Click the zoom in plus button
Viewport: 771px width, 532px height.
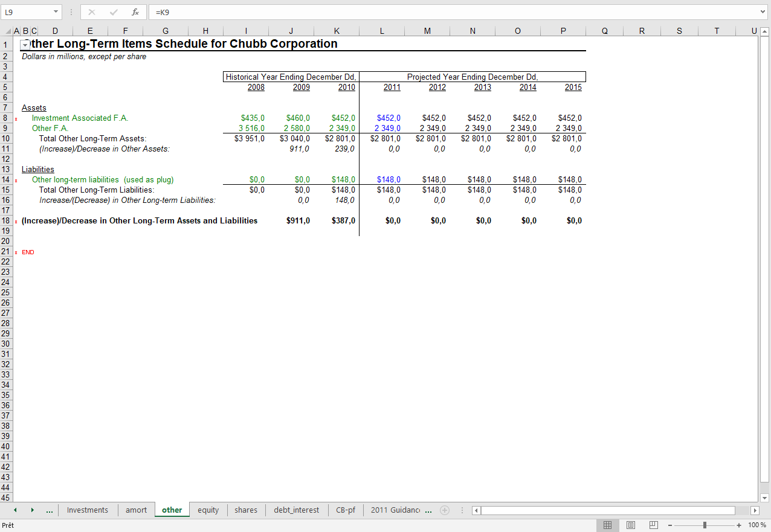(739, 525)
